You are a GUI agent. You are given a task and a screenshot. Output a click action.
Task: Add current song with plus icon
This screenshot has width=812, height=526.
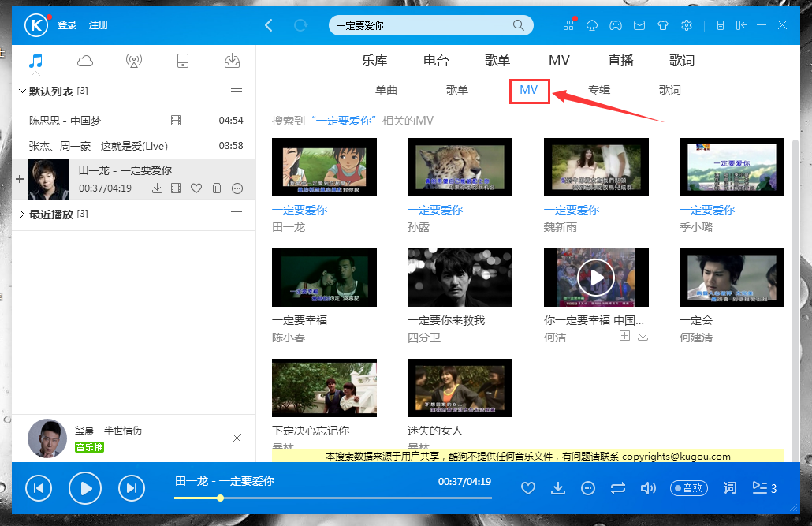(20, 179)
